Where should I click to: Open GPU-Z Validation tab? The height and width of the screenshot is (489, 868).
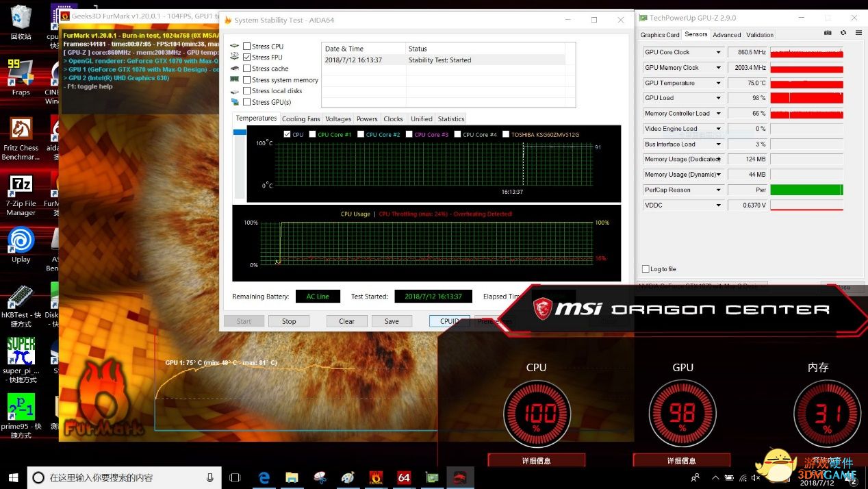[x=760, y=35]
